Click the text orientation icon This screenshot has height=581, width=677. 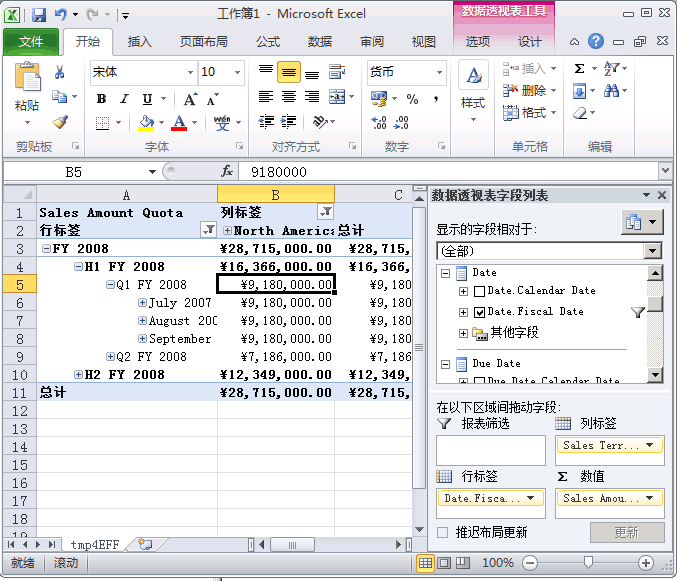[x=320, y=122]
